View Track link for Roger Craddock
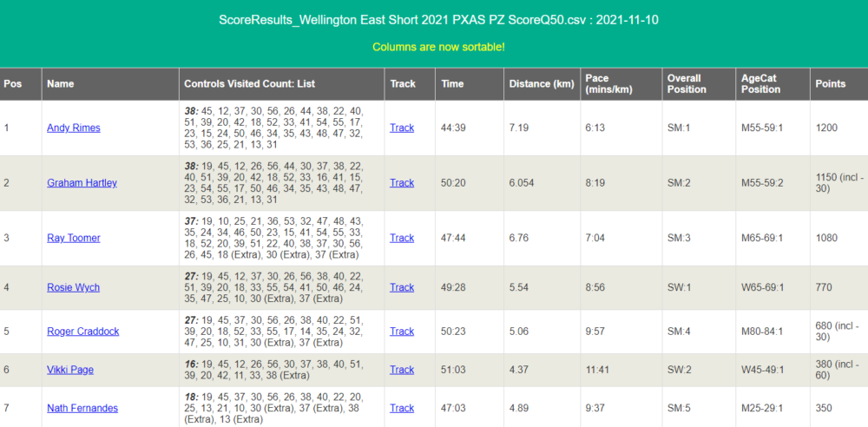This screenshot has height=427, width=868. click(402, 332)
